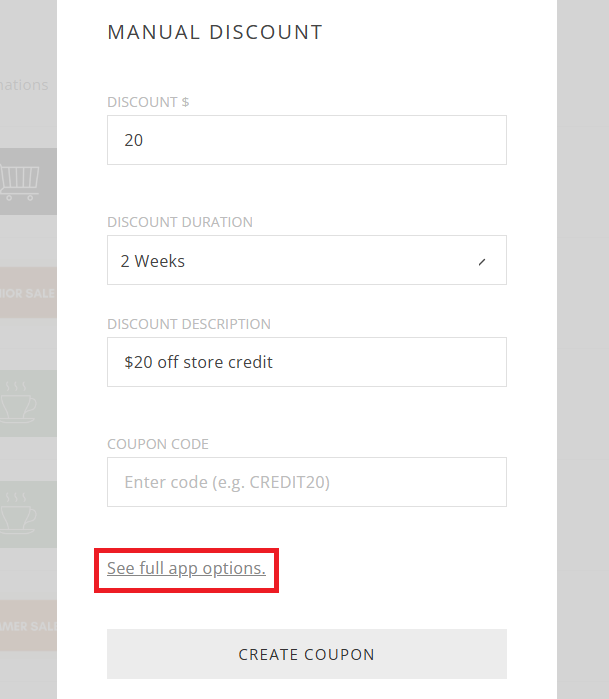Click into the Discount Description text box
This screenshot has height=699, width=609.
coord(307,362)
